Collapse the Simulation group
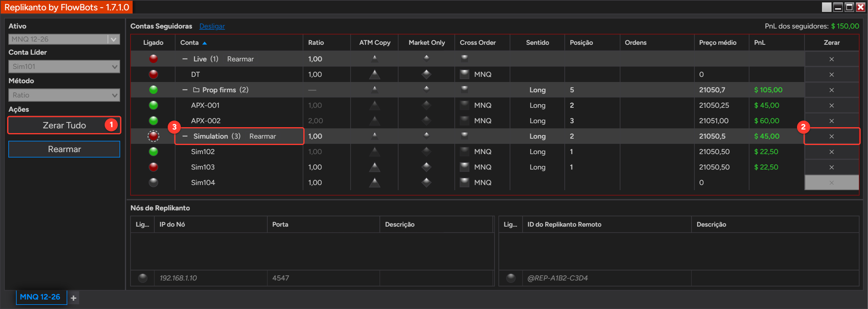 coord(185,136)
